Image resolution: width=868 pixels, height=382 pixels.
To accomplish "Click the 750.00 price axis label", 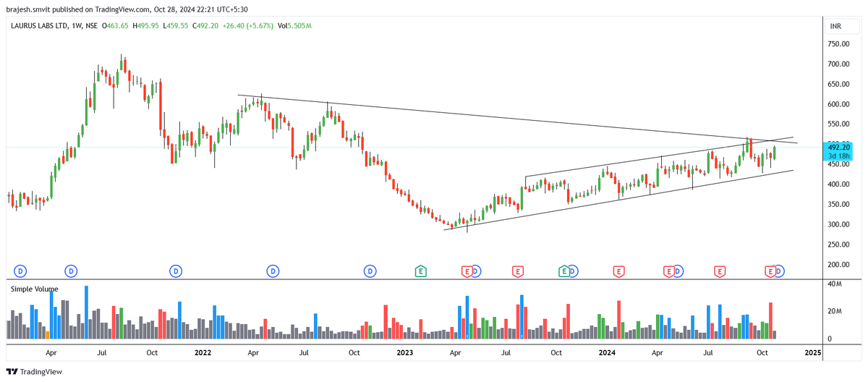I will (838, 44).
